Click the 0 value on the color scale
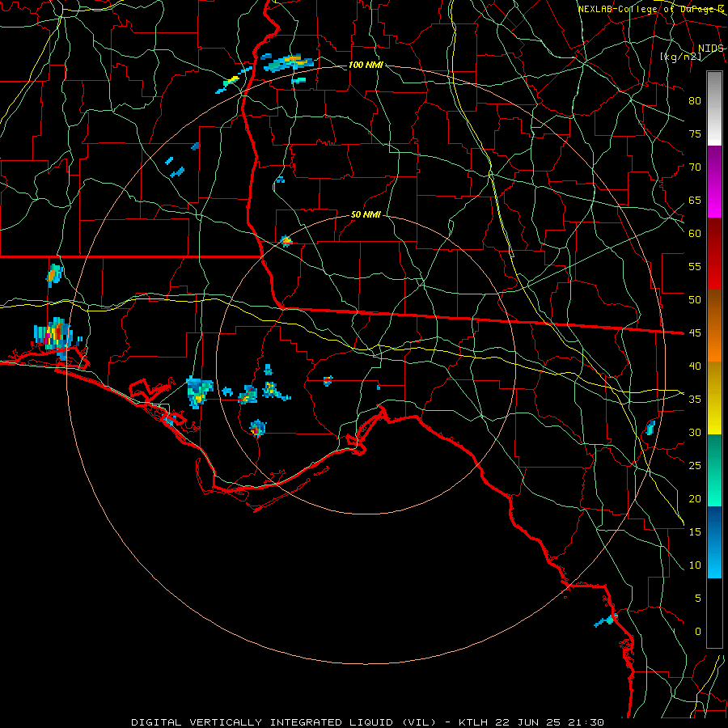The width and height of the screenshot is (728, 728). 698,632
